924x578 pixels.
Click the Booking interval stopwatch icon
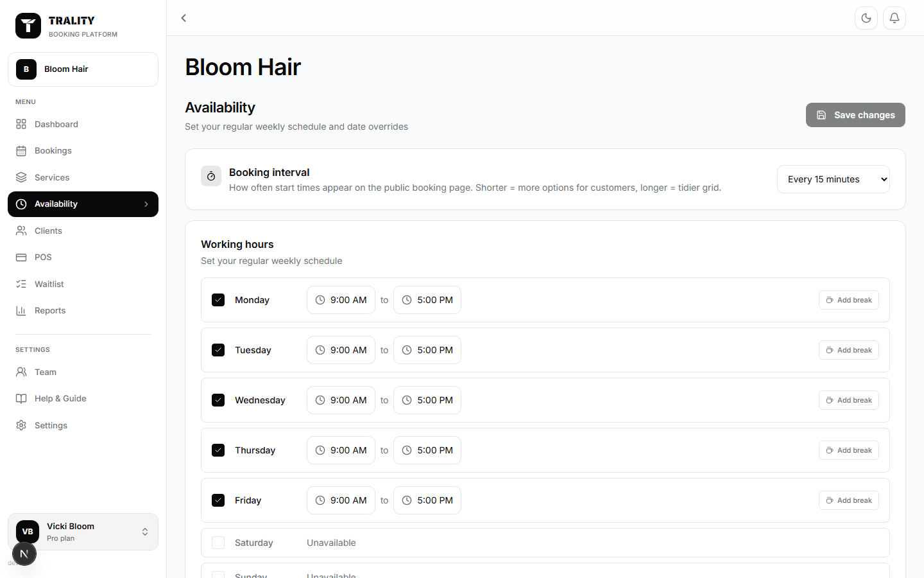pyautogui.click(x=211, y=176)
